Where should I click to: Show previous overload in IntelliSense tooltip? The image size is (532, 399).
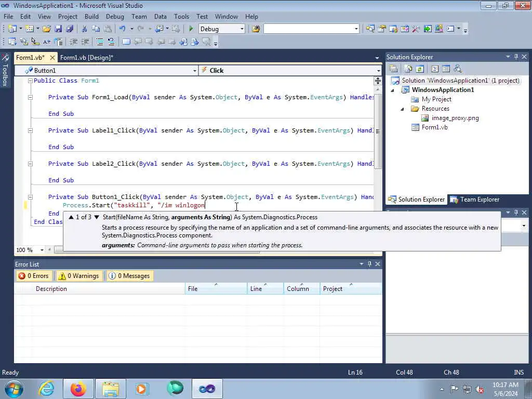point(71,217)
